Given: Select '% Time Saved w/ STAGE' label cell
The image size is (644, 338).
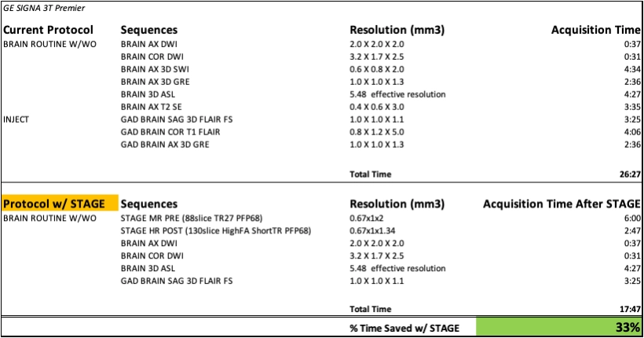Looking at the screenshot, I should click(x=404, y=328).
